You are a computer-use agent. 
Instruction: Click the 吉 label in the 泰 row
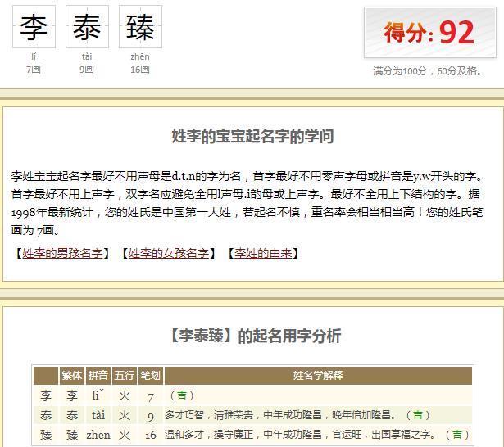click(x=418, y=415)
